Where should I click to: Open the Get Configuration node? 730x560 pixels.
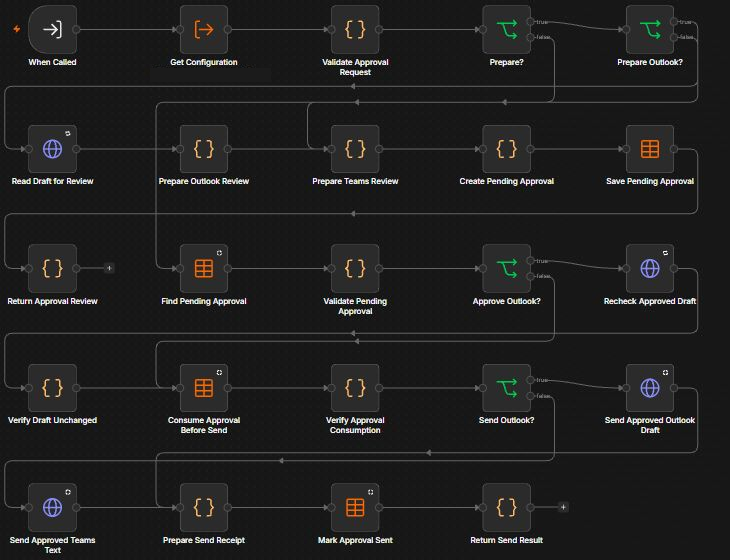204,29
